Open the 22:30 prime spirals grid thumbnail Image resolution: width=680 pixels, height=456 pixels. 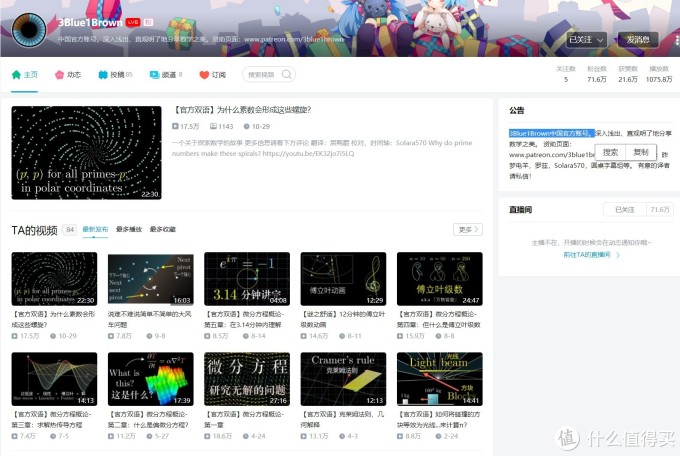point(54,279)
